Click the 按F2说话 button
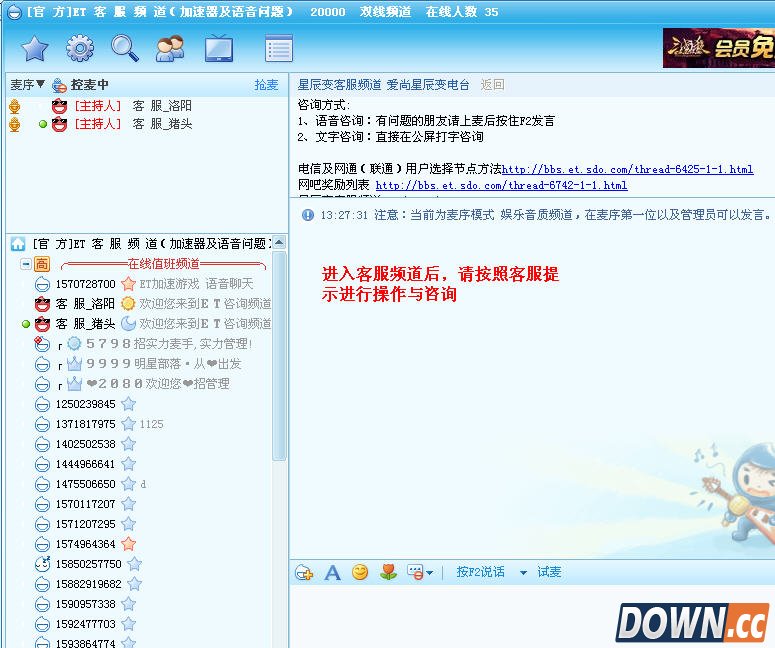Image resolution: width=775 pixels, height=648 pixels. click(x=480, y=572)
